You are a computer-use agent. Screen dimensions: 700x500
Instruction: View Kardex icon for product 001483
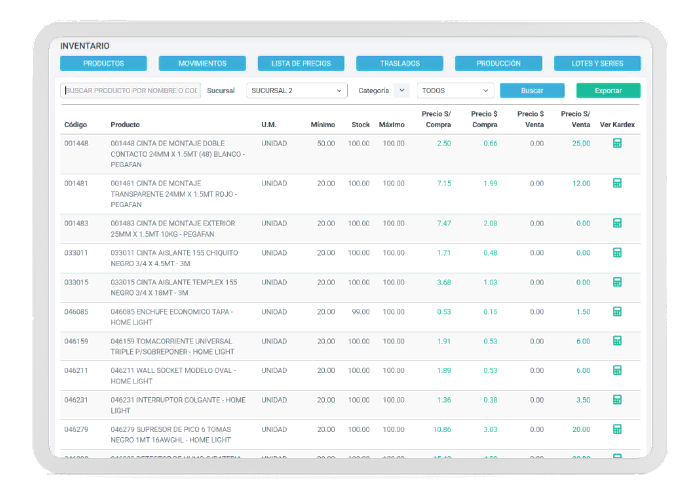pyautogui.click(x=617, y=223)
